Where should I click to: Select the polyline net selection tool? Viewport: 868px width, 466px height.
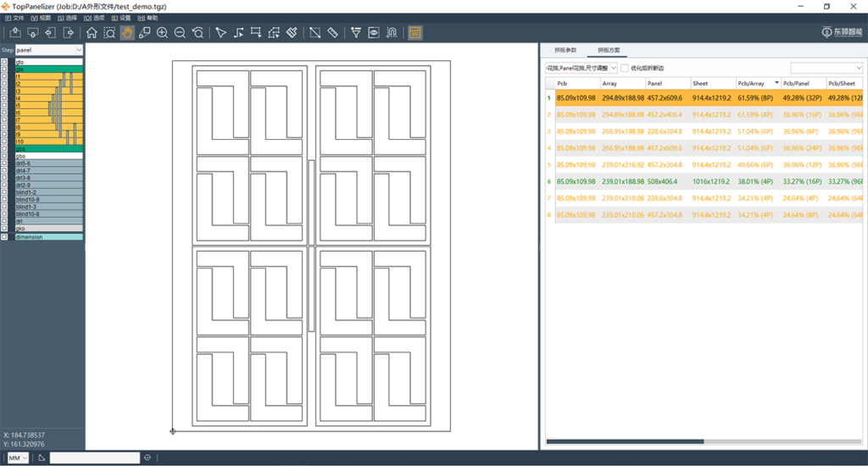coord(238,33)
